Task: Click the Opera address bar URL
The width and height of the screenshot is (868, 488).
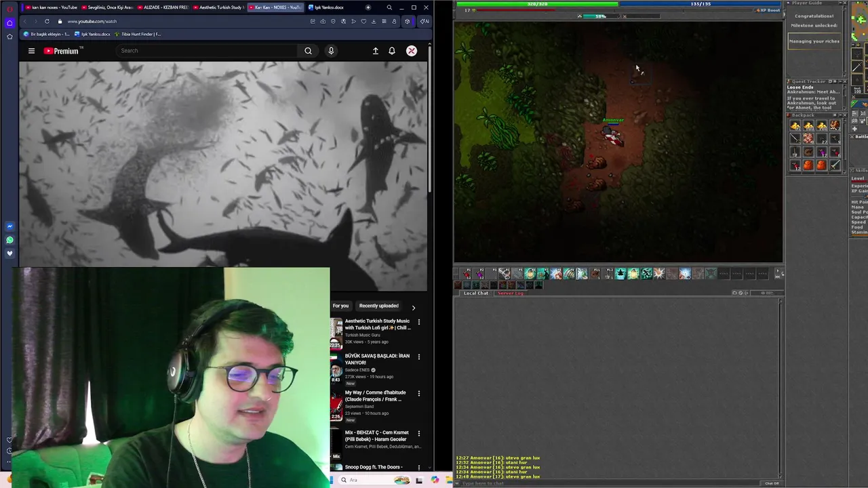Action: pos(92,21)
